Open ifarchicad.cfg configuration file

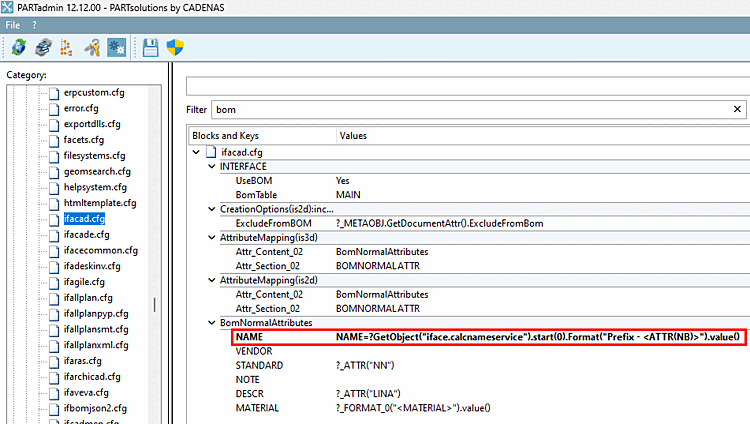point(92,377)
